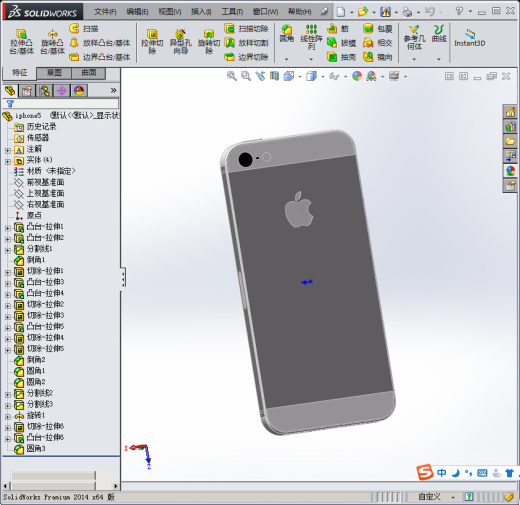This screenshot has width=520, height=505.
Task: Choose the 放样切割 lofted cut tool
Action: click(246, 43)
